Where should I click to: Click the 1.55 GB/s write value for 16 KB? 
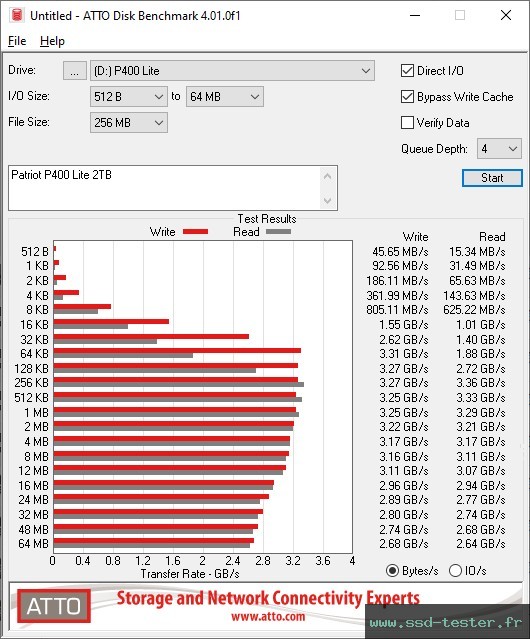(404, 325)
